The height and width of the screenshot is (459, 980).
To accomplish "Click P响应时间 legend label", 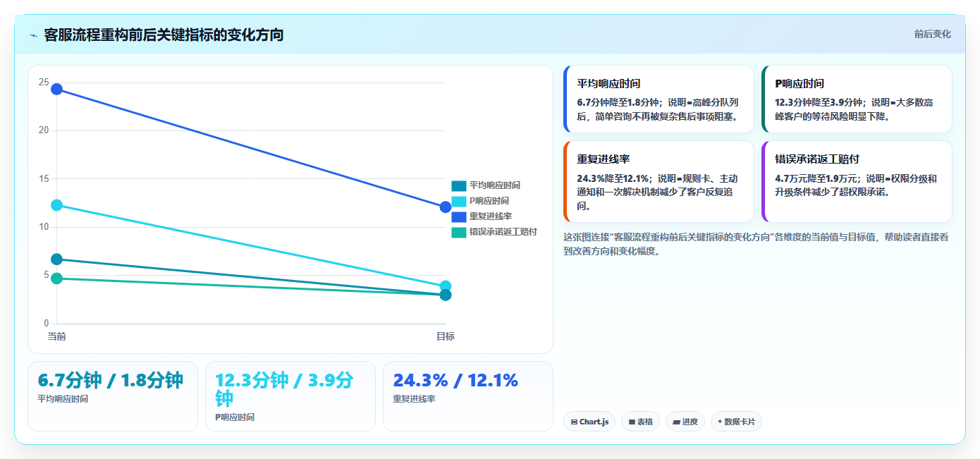I will (x=489, y=201).
